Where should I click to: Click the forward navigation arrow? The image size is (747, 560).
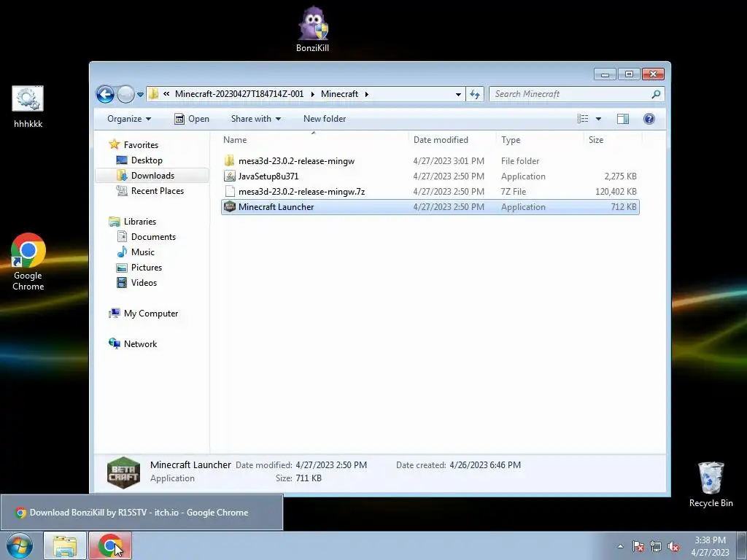click(125, 94)
